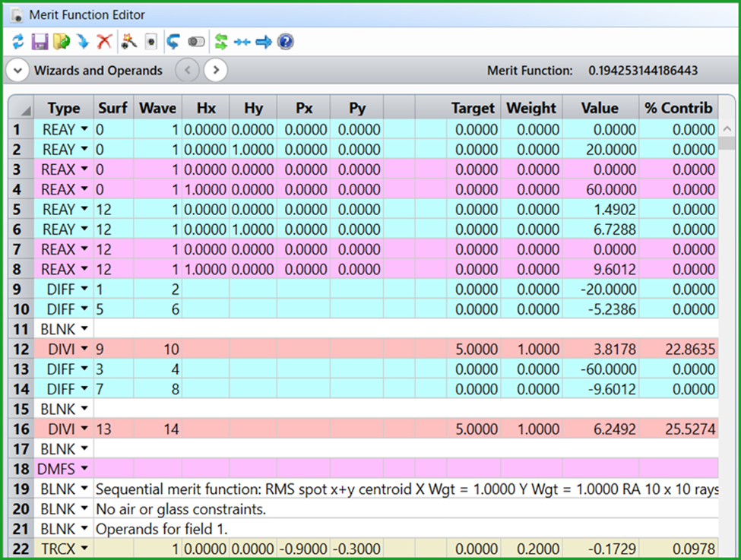Delete the selected operand
Image resolution: width=741 pixels, height=560 pixels.
point(104,41)
